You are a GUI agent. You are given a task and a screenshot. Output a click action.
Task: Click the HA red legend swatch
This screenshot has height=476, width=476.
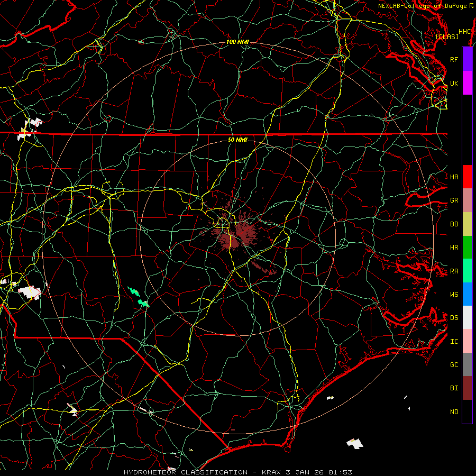click(467, 177)
